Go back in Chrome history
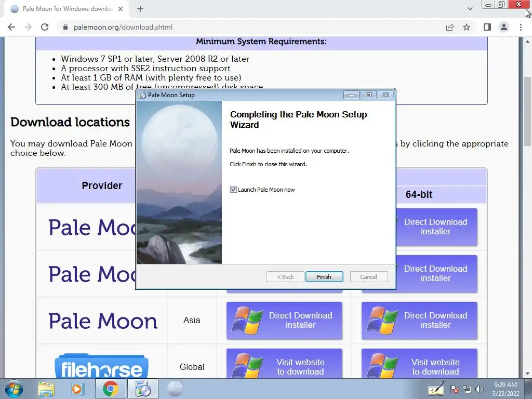Viewport: 532px width, 399px height. point(11,27)
